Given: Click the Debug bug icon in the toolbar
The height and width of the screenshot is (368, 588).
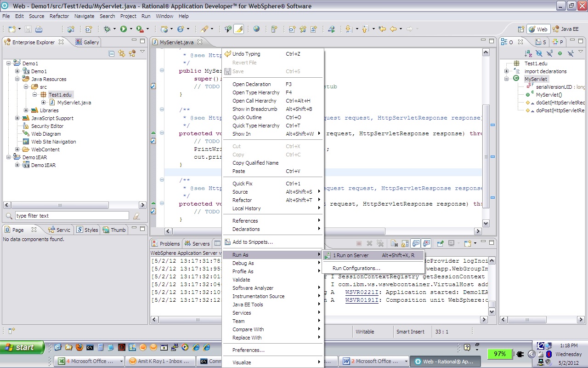Looking at the screenshot, I should pyautogui.click(x=106, y=29).
